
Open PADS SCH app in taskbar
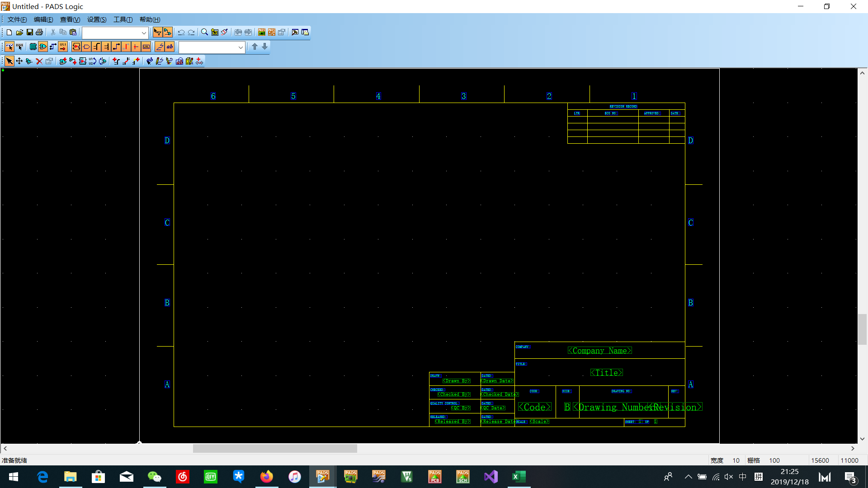coord(462,477)
